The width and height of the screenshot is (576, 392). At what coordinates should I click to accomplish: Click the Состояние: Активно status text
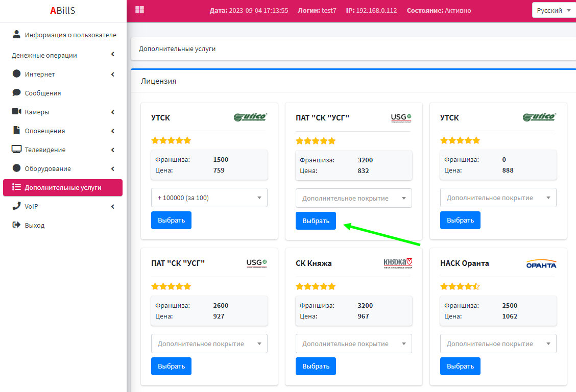(439, 10)
